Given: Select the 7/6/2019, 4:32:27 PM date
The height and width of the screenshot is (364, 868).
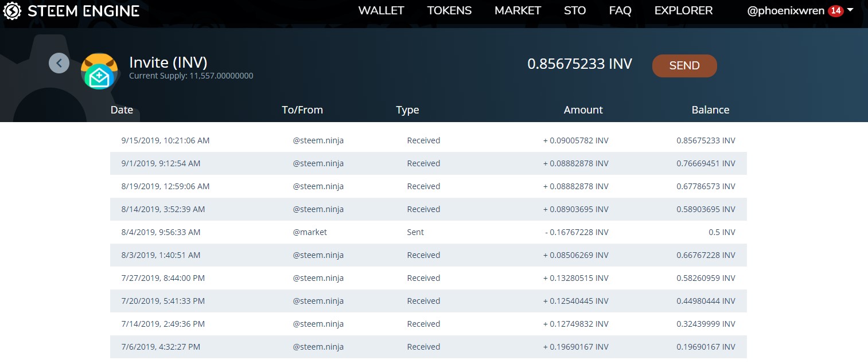Looking at the screenshot, I should [x=161, y=347].
